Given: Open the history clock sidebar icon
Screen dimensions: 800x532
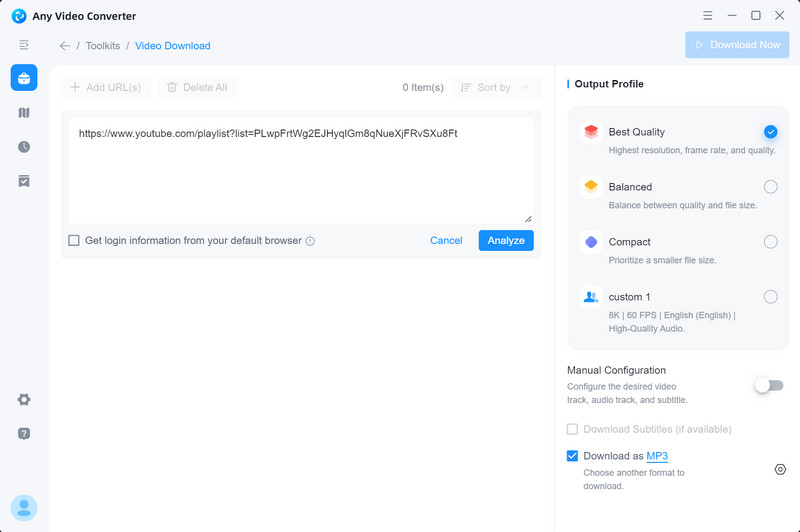Looking at the screenshot, I should coord(24,147).
